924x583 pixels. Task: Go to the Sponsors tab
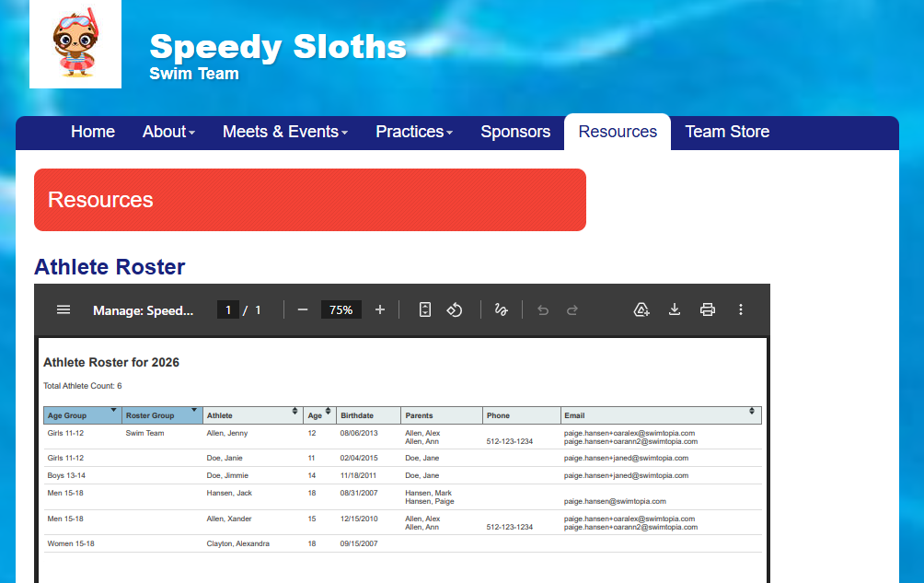[x=515, y=132]
